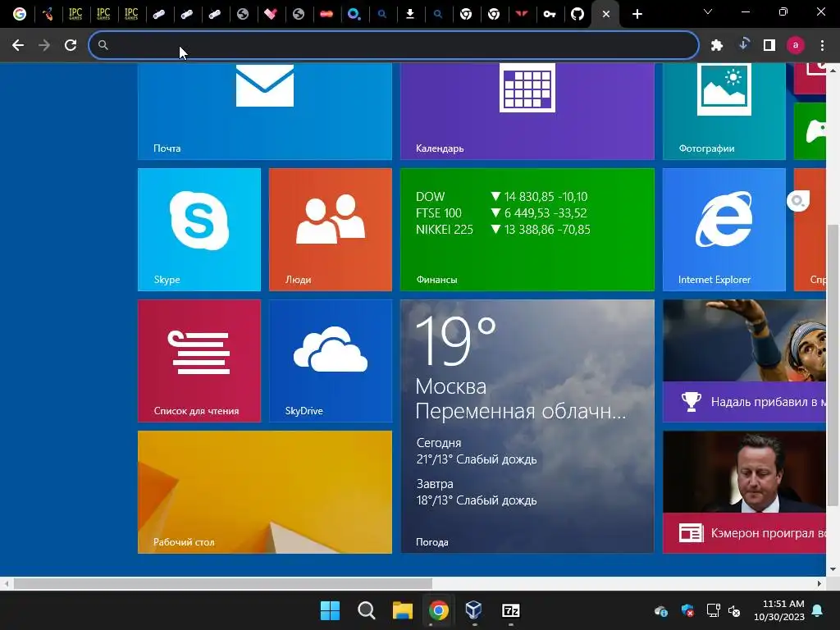Open the Extensions puzzle icon
Viewport: 840px width, 630px height.
point(717,46)
